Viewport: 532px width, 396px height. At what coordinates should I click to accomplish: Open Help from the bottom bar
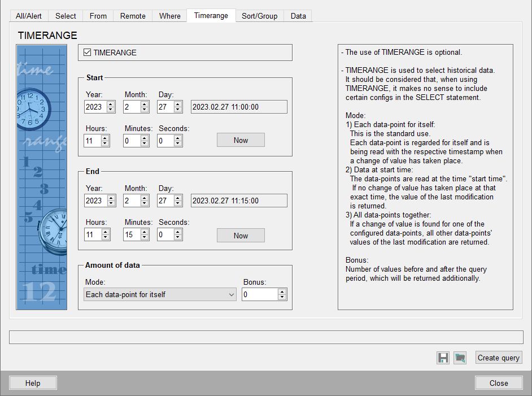(33, 383)
